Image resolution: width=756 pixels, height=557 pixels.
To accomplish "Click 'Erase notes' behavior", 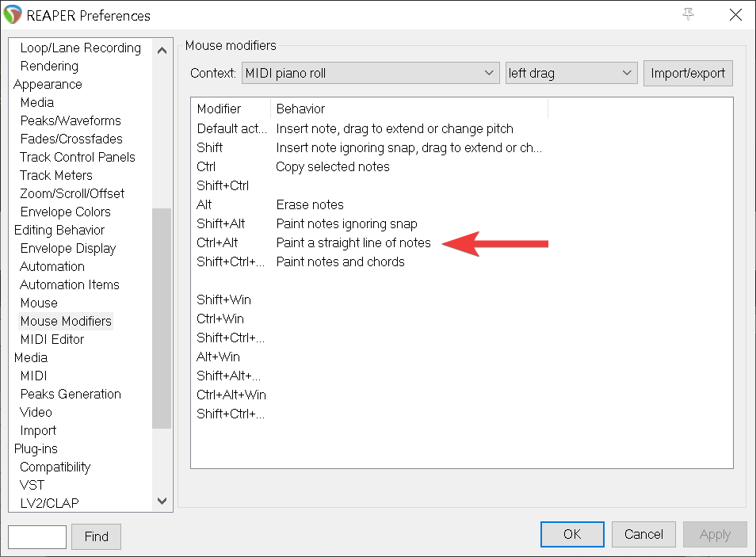I will click(310, 205).
